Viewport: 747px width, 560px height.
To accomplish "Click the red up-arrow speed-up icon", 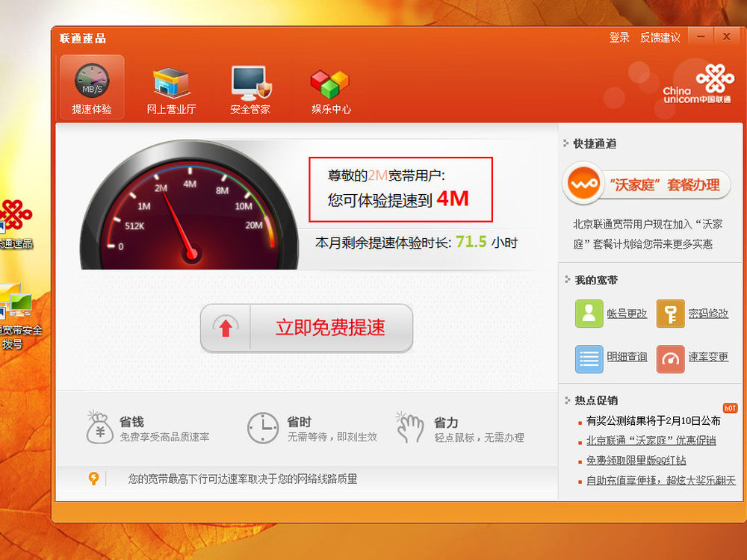I will coord(226,328).
